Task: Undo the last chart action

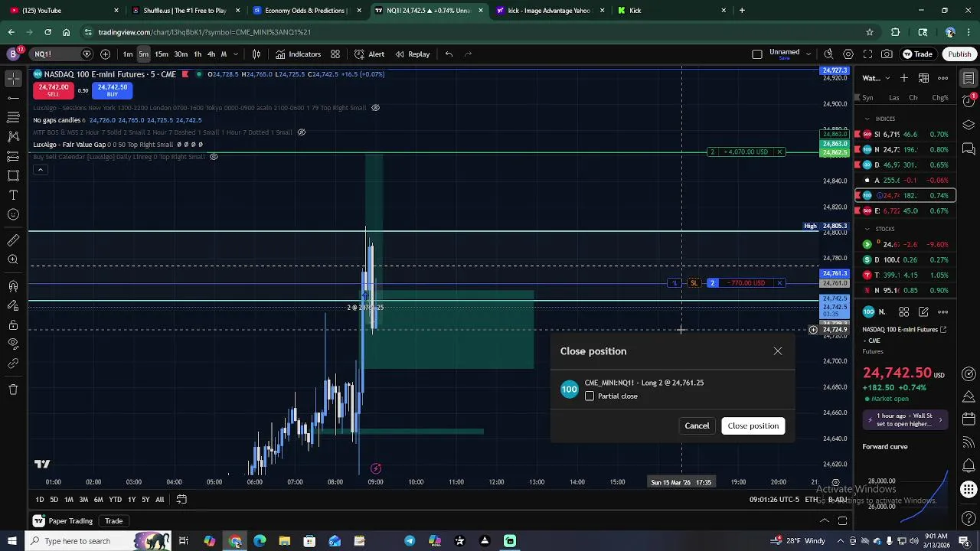Action: pos(449,54)
